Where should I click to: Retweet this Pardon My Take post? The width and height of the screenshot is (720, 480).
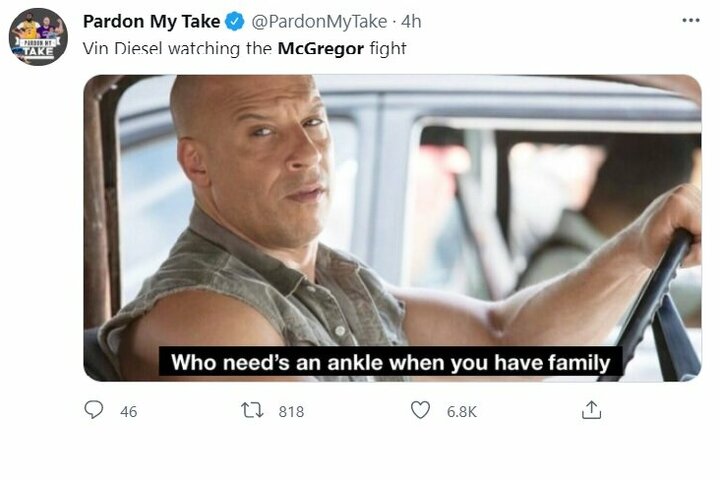tap(252, 410)
